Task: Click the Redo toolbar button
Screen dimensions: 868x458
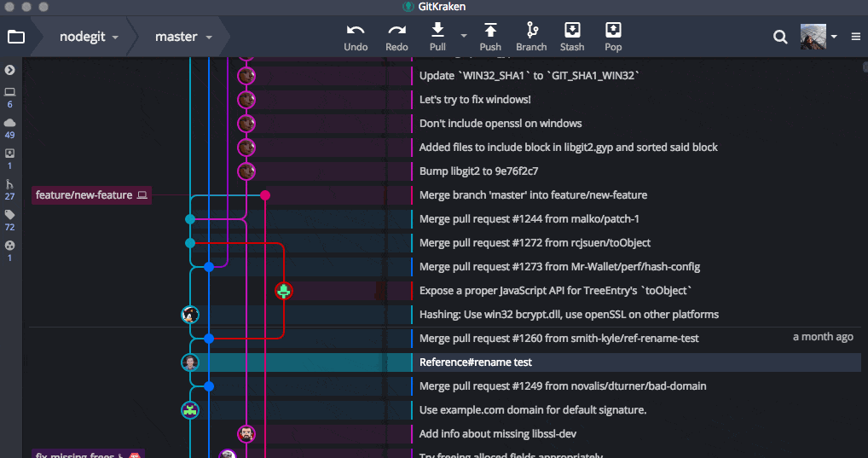Action: point(397,38)
